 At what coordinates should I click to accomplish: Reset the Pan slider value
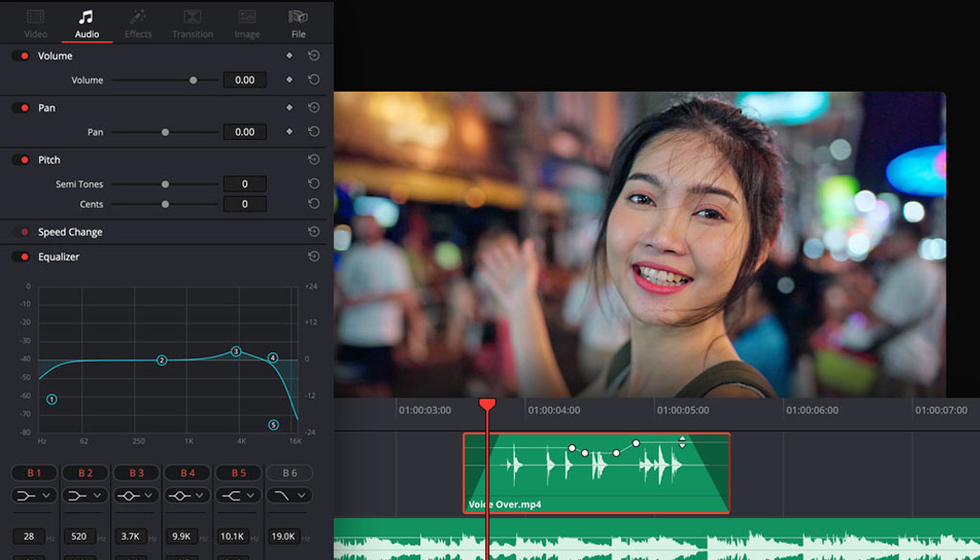pos(314,131)
